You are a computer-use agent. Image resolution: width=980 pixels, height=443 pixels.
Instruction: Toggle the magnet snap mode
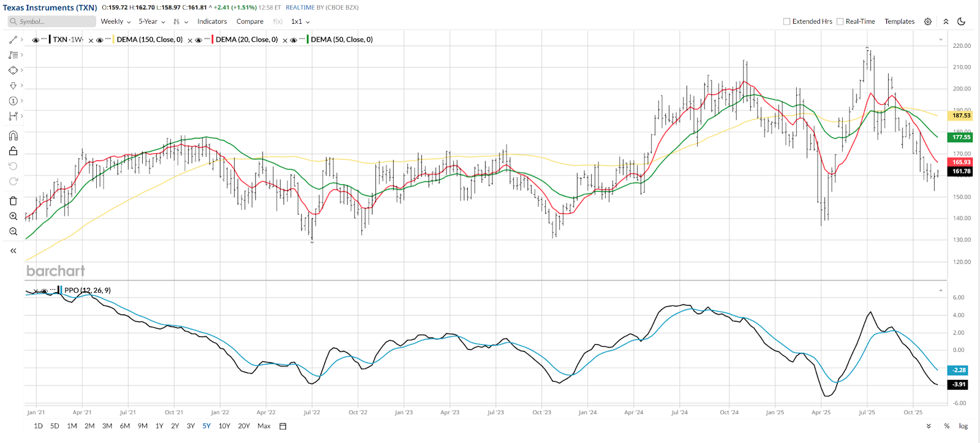point(13,135)
